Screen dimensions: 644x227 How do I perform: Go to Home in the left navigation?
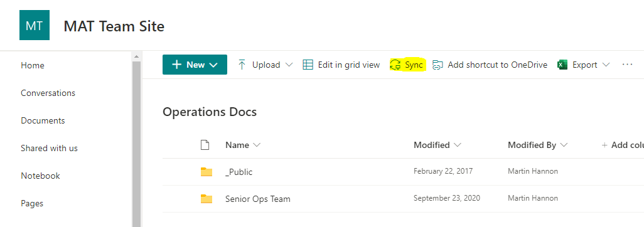(x=33, y=65)
